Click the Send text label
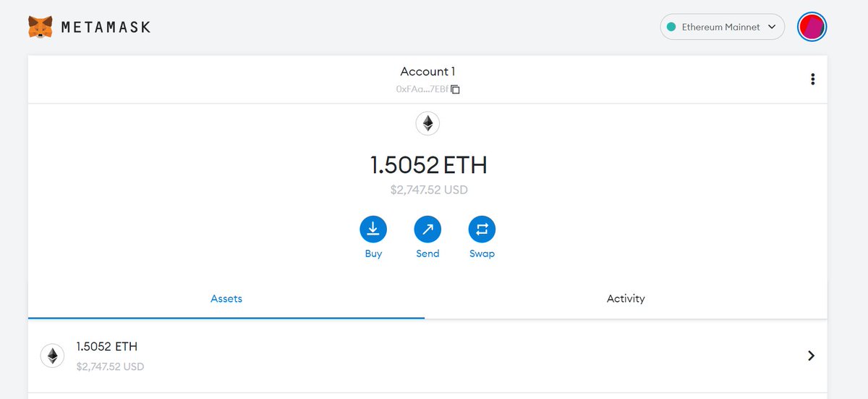The image size is (868, 399). click(x=427, y=253)
